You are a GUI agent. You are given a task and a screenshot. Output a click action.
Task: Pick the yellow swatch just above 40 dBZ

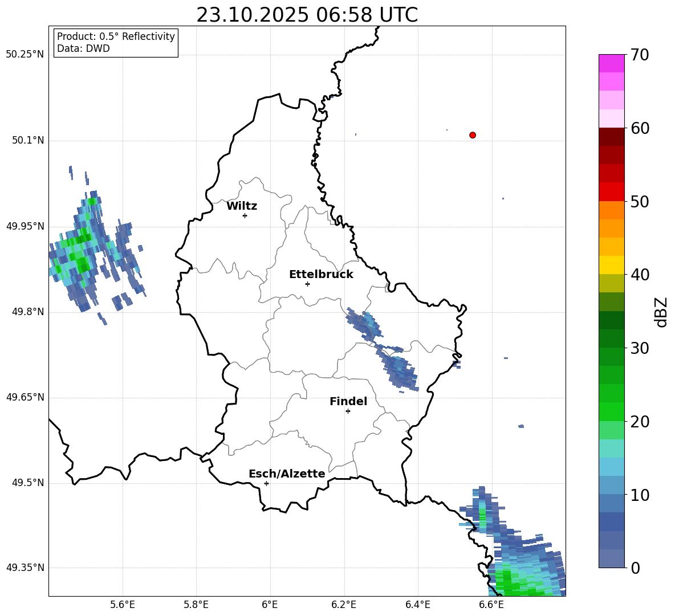[611, 265]
